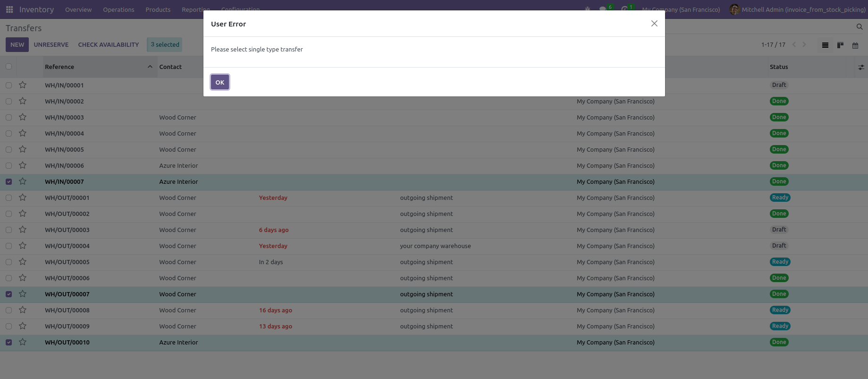Click OK in the User Error dialog

(x=220, y=82)
